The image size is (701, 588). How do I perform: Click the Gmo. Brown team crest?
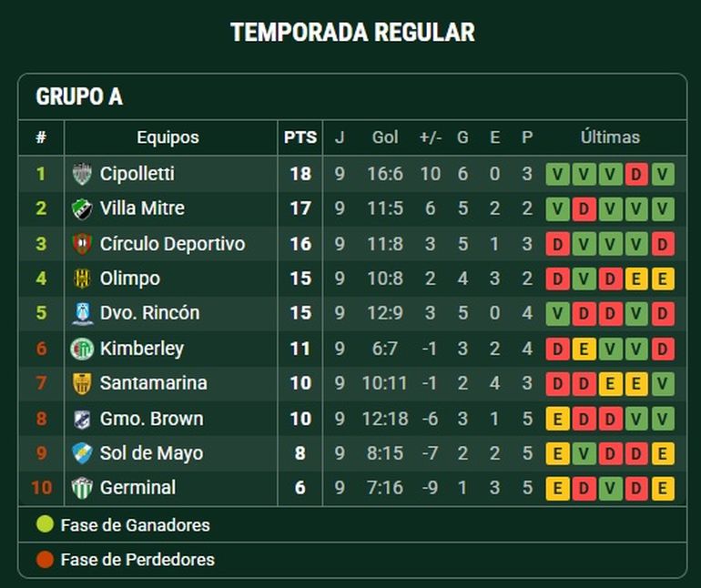(x=82, y=419)
